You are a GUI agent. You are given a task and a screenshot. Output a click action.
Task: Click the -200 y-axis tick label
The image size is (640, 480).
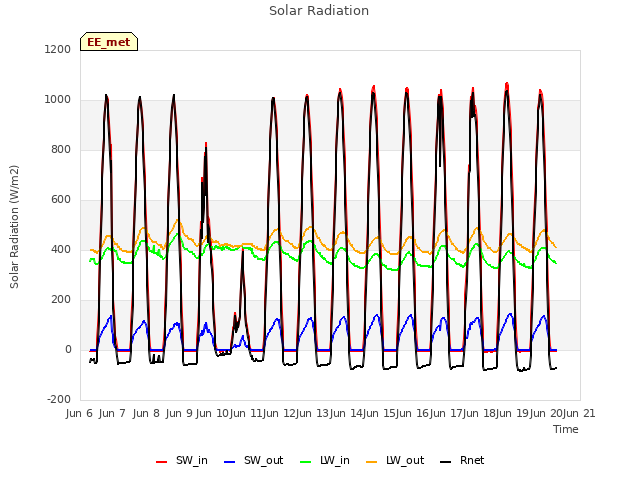point(59,399)
